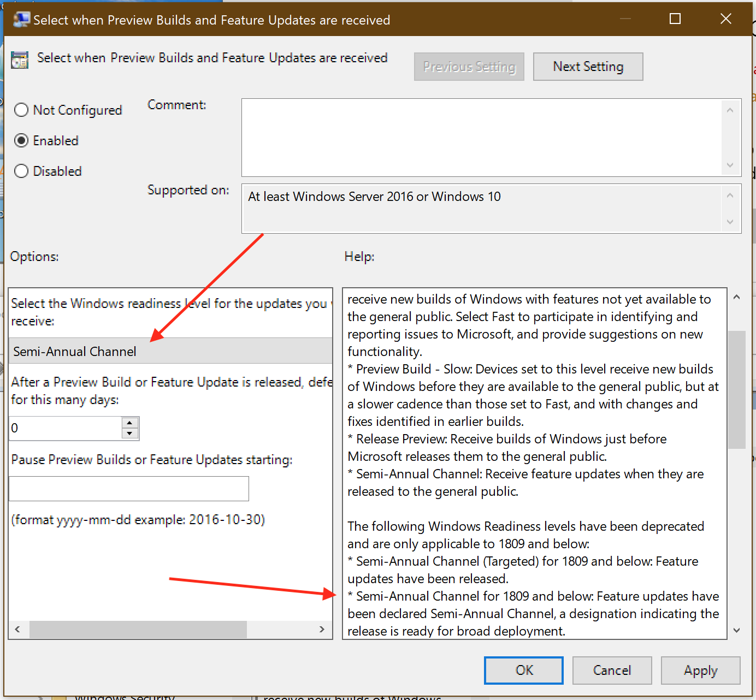This screenshot has width=756, height=700.
Task: Click the Options pane horizontal scrollbar thumb
Action: tap(138, 630)
